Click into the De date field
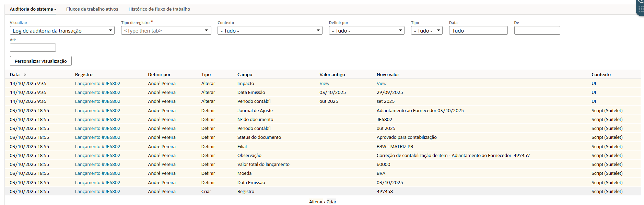Viewport: 644px width, 205px height. coord(537,31)
